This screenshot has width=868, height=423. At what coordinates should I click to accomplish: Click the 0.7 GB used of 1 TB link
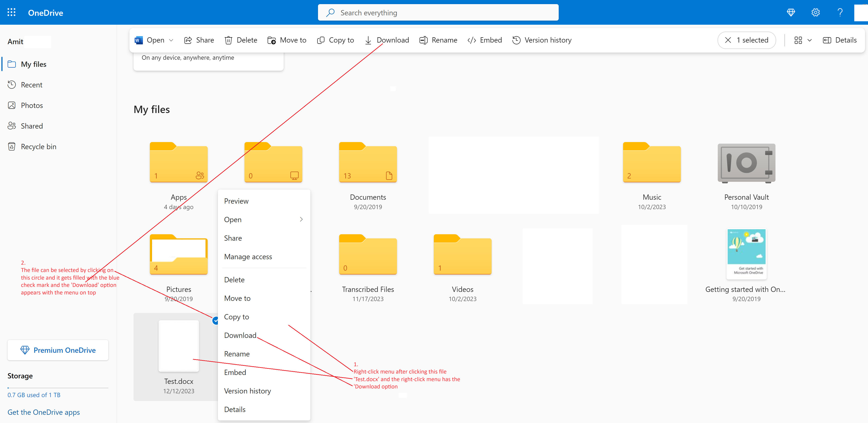pos(34,395)
